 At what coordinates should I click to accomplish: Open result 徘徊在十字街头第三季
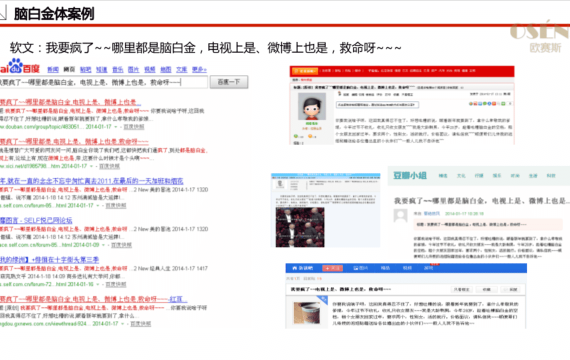click(x=49, y=260)
